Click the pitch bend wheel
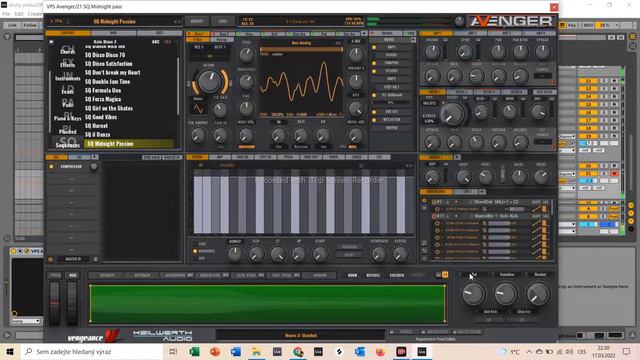The width and height of the screenshot is (640, 360). (55, 303)
